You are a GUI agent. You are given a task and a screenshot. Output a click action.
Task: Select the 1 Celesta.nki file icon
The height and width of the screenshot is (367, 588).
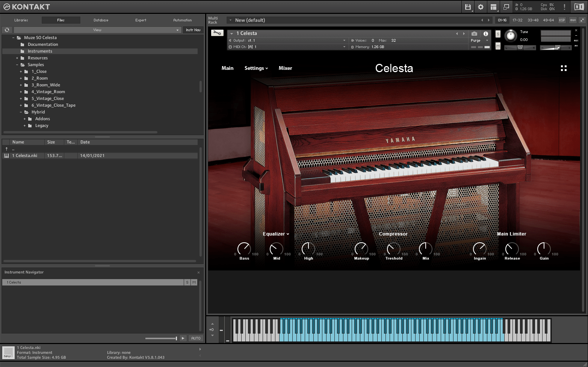click(6, 156)
